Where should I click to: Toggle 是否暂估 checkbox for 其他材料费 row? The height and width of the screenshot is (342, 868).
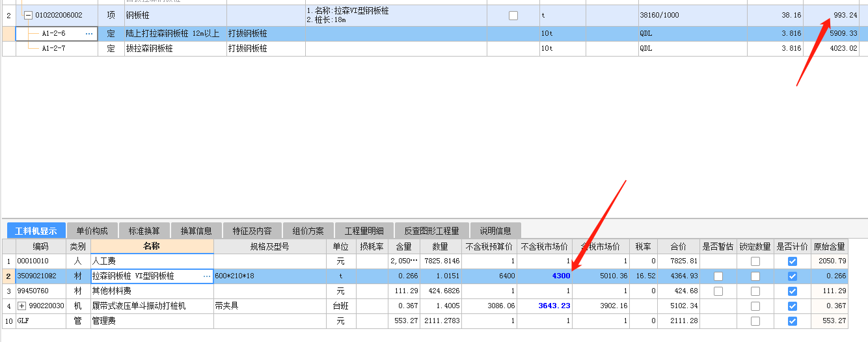coord(718,291)
